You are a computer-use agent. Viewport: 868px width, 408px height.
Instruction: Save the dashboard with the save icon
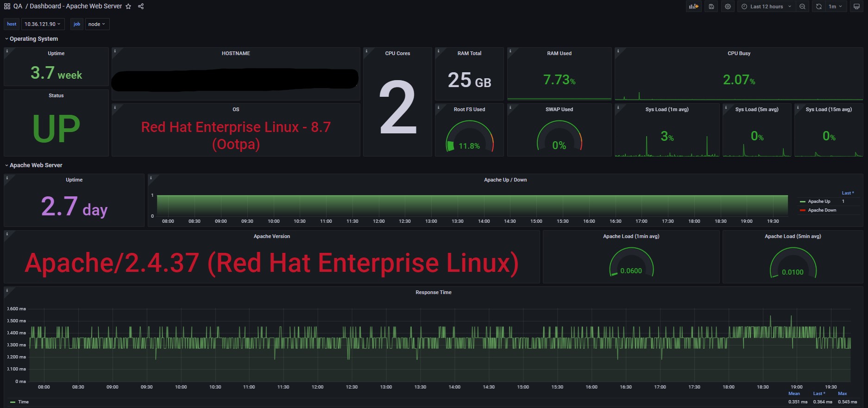click(x=711, y=6)
